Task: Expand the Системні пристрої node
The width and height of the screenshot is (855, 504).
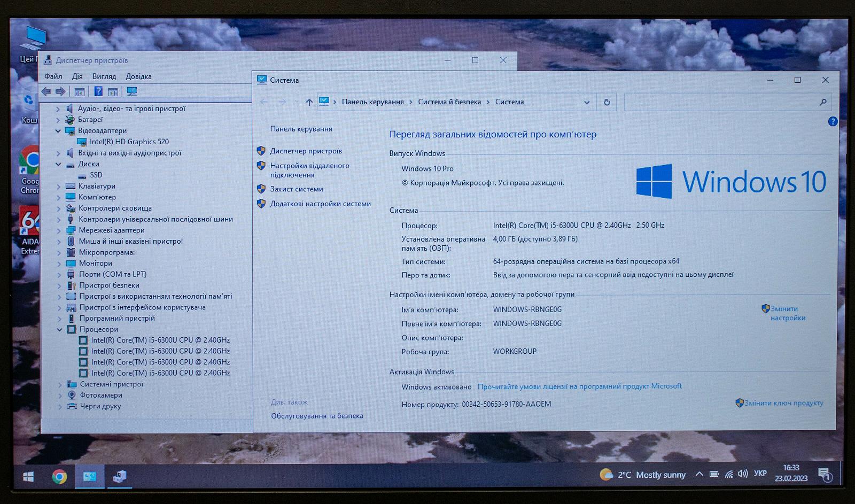Action: coord(60,385)
